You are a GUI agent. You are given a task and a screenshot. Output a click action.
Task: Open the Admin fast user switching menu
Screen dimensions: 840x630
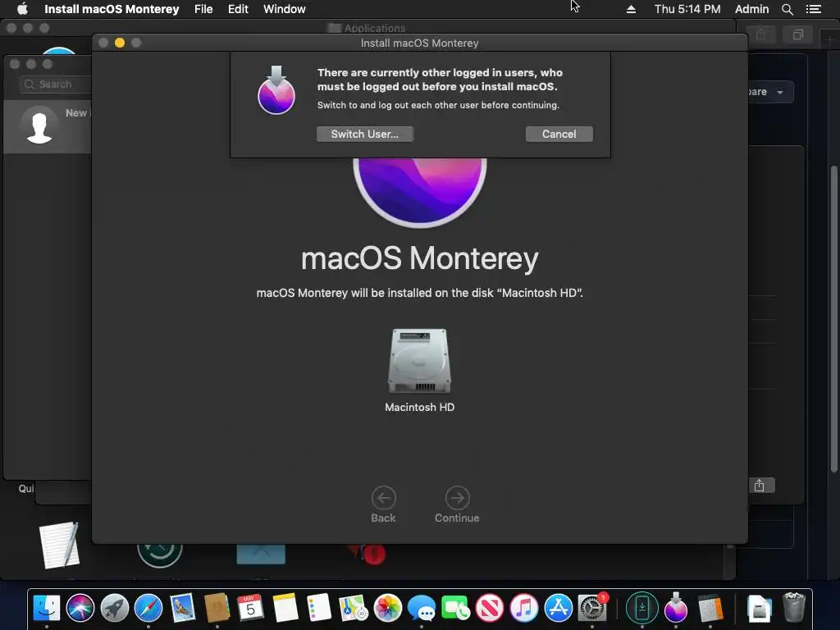coord(751,9)
